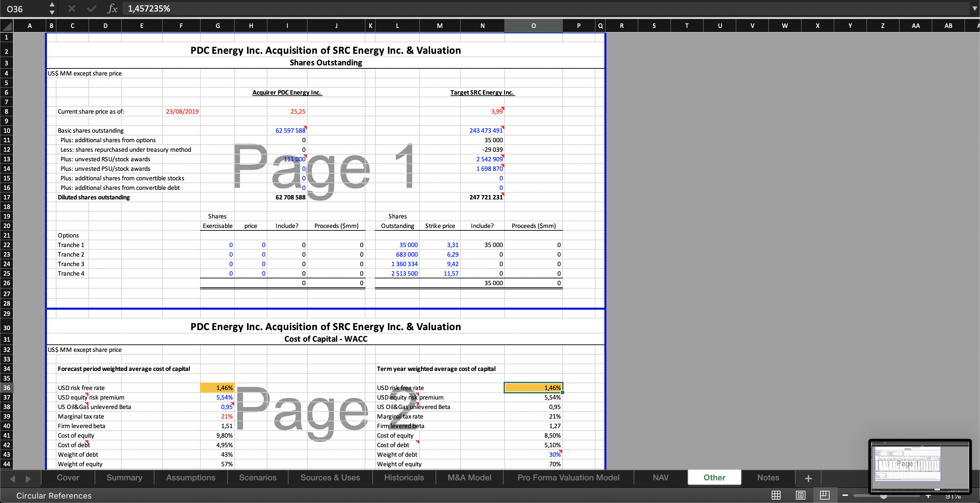Click target share price 3,99
Screen dimensions: 980x503
point(483,112)
